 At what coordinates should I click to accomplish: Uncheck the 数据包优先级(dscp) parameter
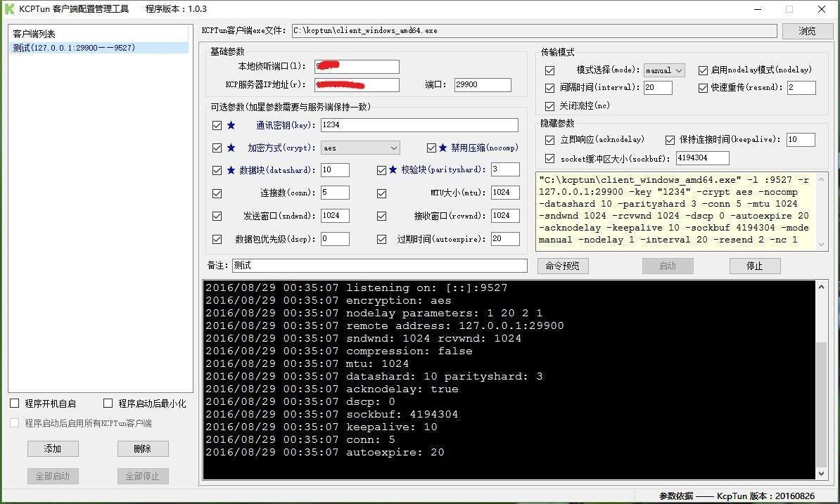pos(217,239)
